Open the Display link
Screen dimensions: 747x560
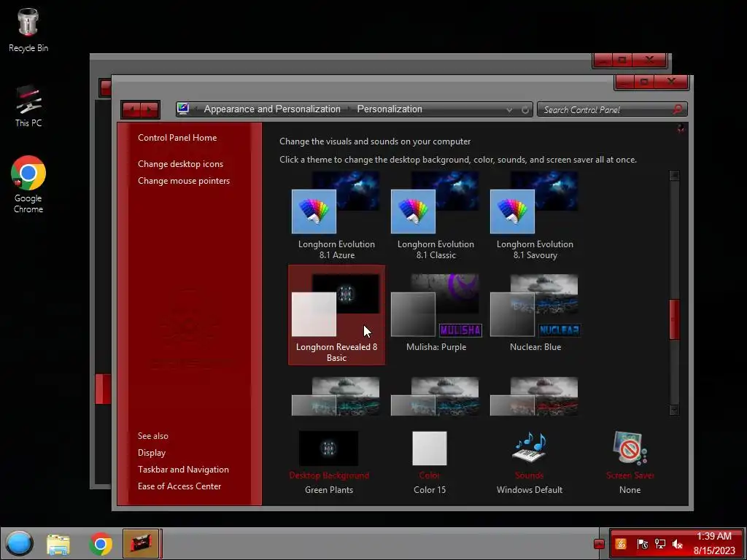152,452
